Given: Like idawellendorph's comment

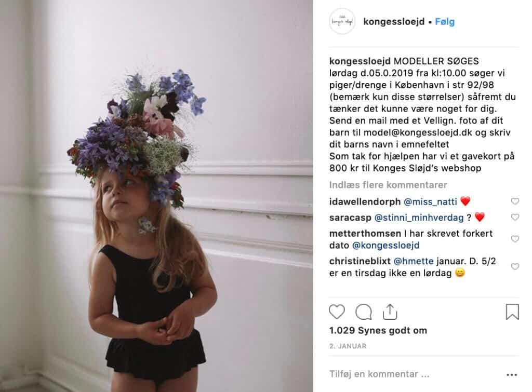Looking at the screenshot, I should [x=515, y=201].
